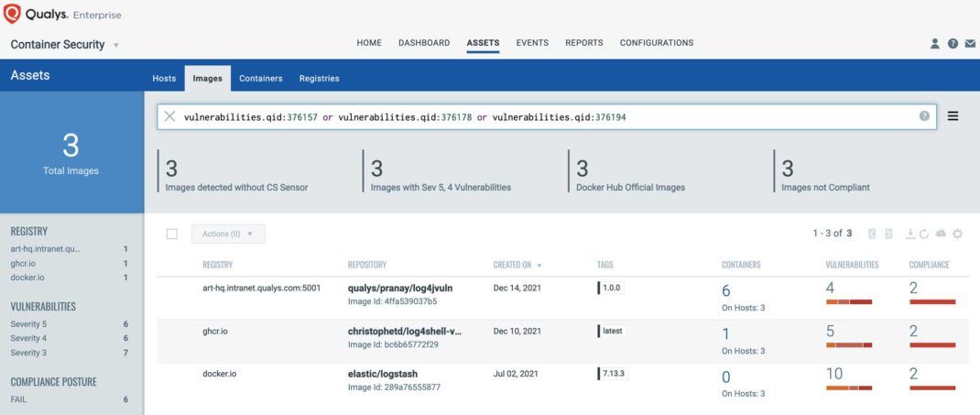Click vulnerability count 4 for log4jvuln
Image resolution: width=980 pixels, height=415 pixels.
coord(830,289)
